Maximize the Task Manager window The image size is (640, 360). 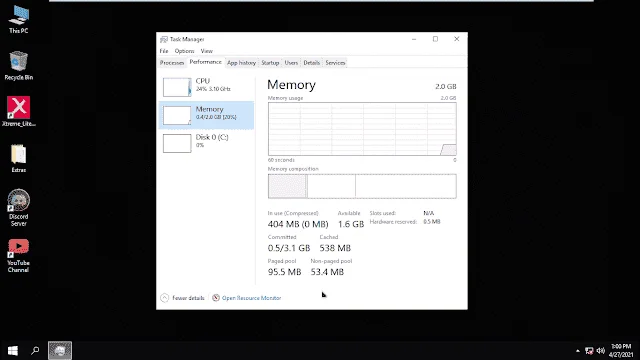(436, 39)
